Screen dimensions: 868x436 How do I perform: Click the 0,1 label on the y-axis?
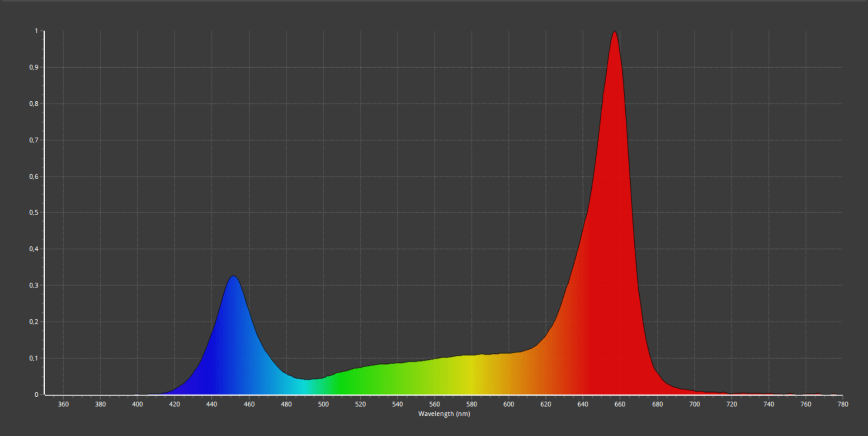[x=34, y=358]
